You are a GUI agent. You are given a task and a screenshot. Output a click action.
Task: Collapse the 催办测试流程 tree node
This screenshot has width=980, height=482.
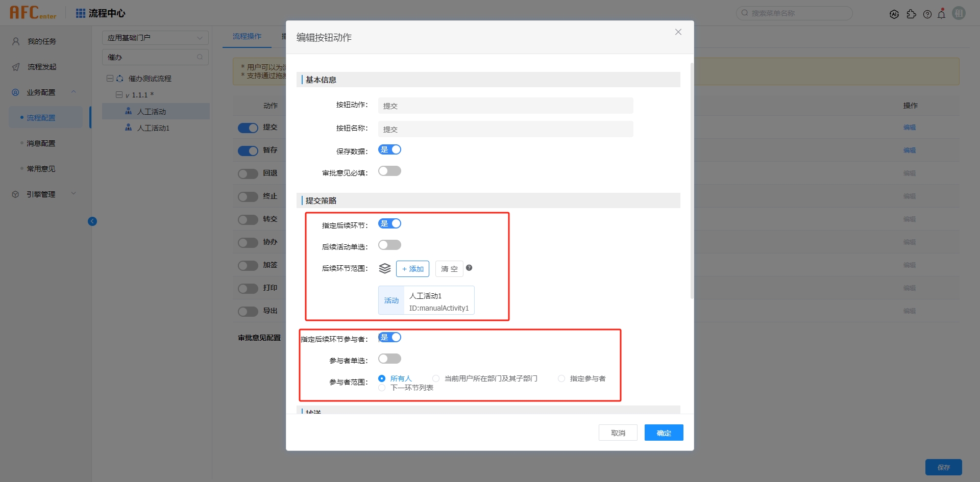tap(110, 79)
